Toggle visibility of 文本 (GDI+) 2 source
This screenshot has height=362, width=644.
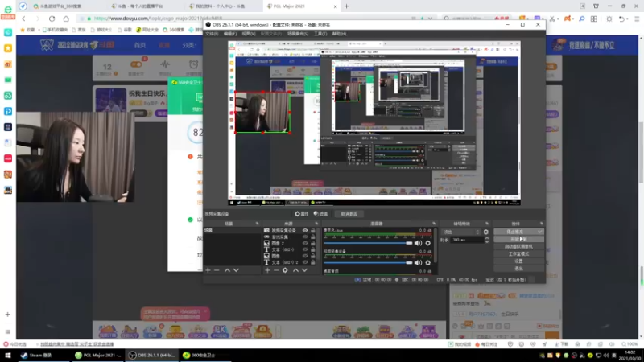click(x=305, y=262)
